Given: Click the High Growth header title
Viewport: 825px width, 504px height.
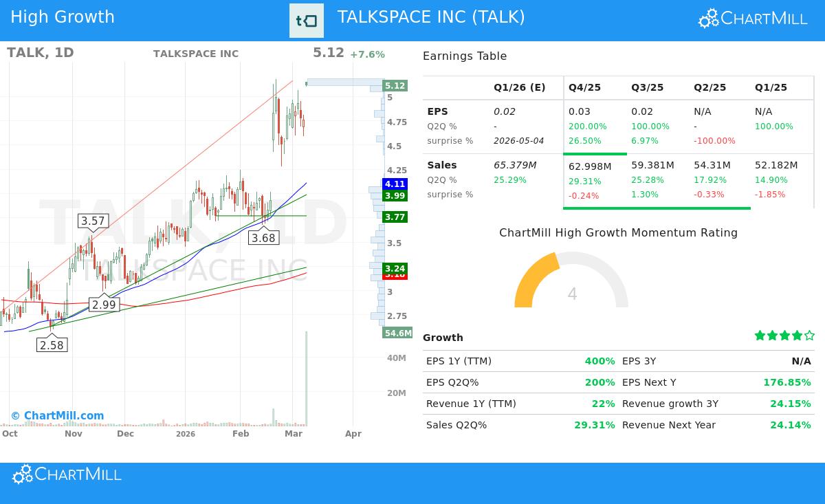Looking at the screenshot, I should click(63, 17).
